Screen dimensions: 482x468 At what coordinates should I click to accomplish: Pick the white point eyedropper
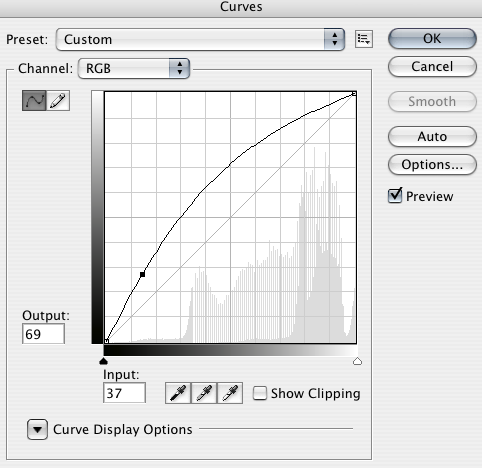[x=230, y=393]
